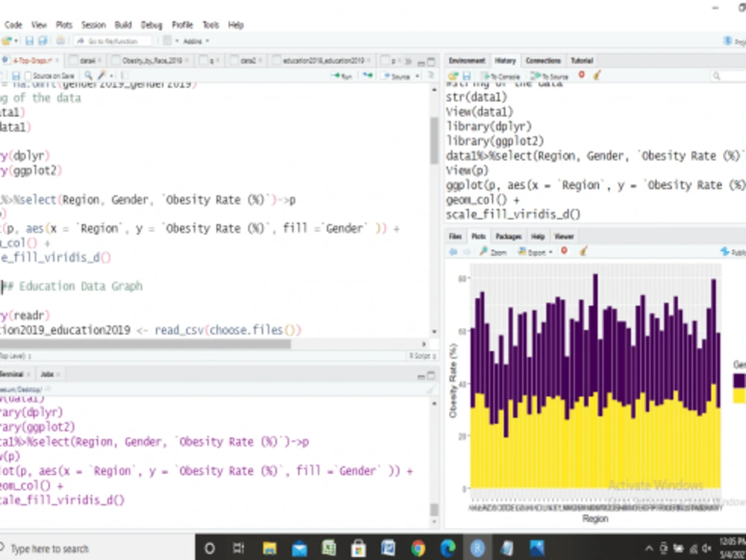
Task: Open the Plots menu in the menu bar
Action: click(63, 25)
